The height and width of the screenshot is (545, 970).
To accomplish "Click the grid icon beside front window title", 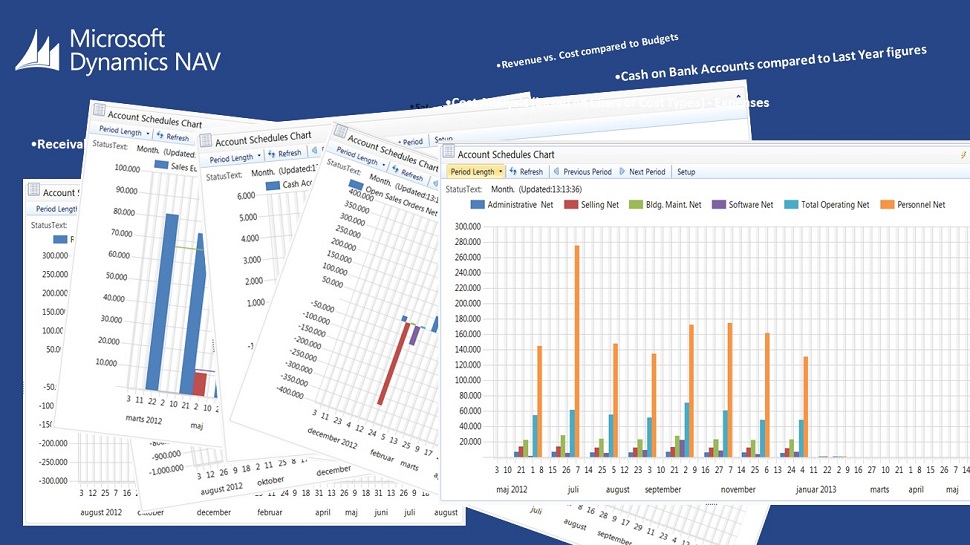I will (449, 152).
